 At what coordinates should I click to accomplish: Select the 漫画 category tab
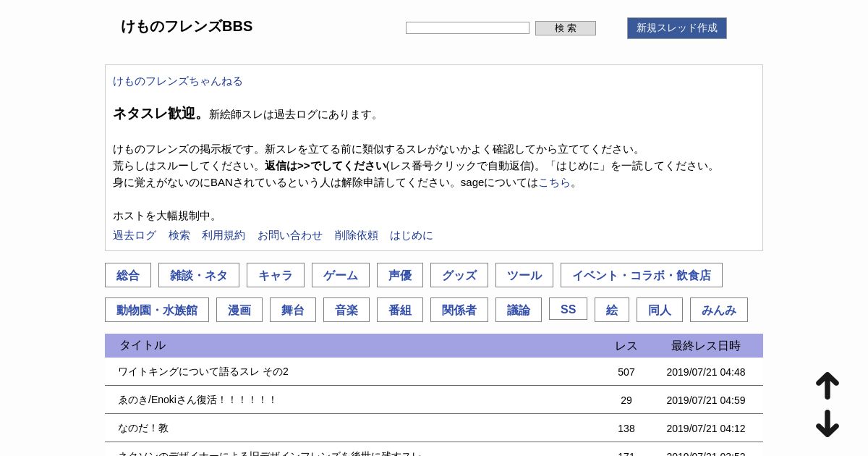(x=239, y=310)
